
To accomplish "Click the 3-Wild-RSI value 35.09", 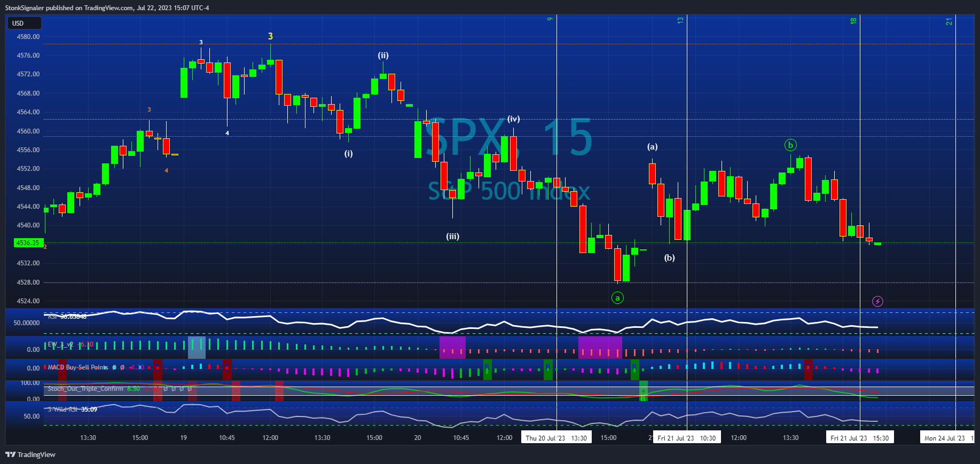I will tap(89, 410).
